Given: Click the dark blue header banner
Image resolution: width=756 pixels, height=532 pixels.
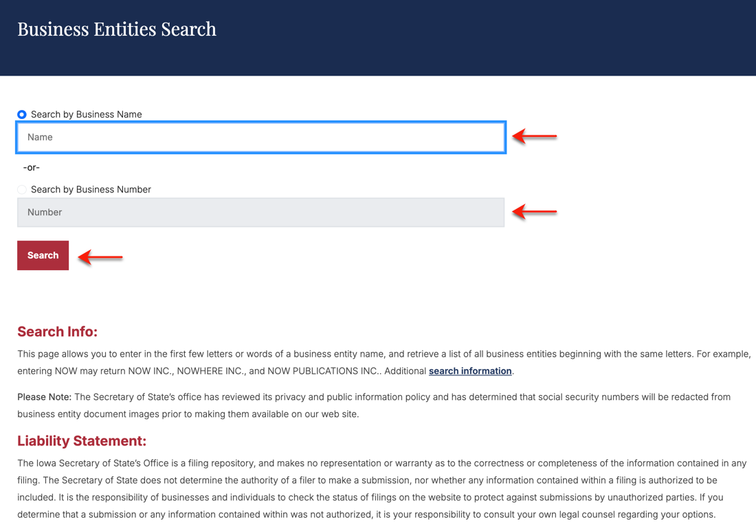Looking at the screenshot, I should [x=378, y=38].
